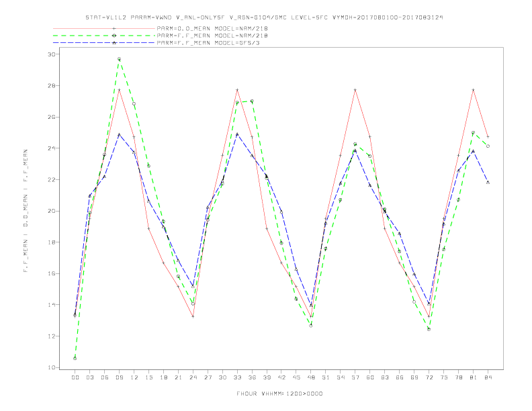Click the blue dashed legend line sample
The width and height of the screenshot is (532, 411).
pos(104,43)
